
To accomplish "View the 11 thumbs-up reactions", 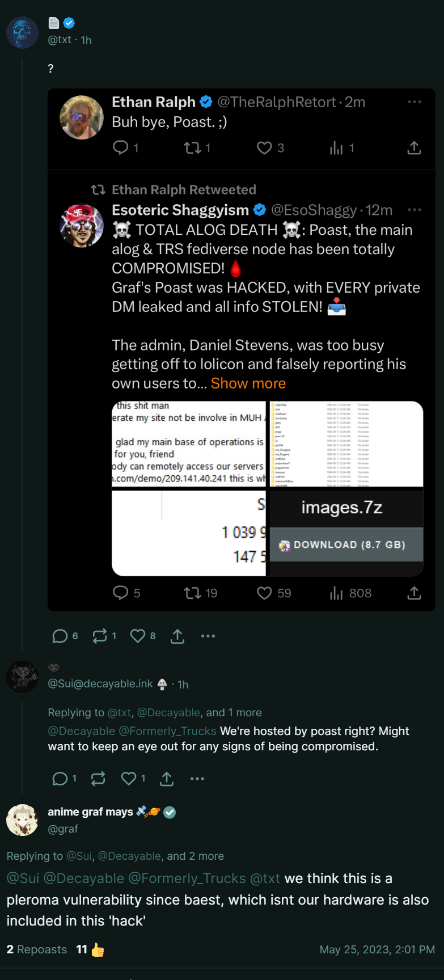I will coord(90,949).
